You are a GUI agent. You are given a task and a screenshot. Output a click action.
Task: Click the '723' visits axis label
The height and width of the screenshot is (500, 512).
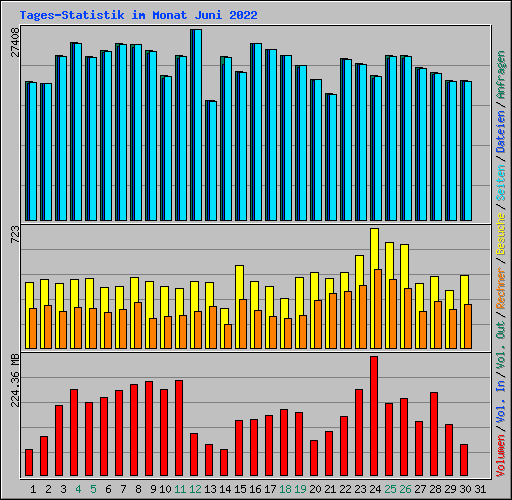coord(15,234)
